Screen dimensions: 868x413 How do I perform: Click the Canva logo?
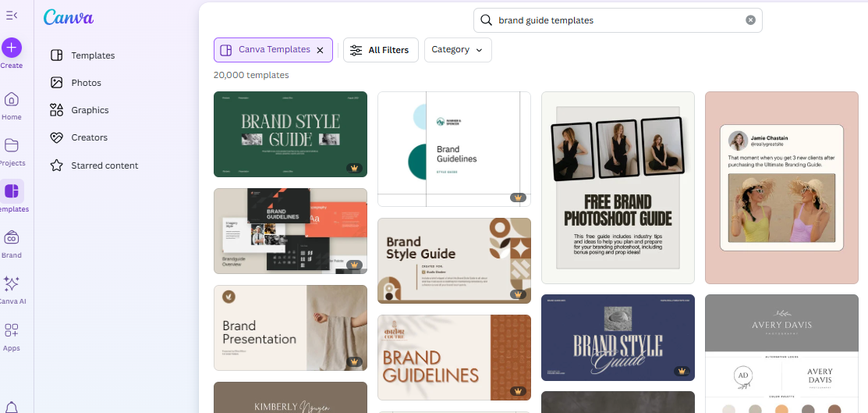click(x=69, y=17)
